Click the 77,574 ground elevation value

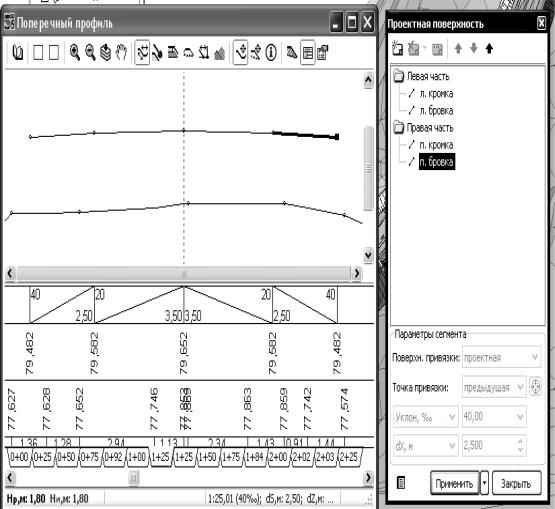(x=344, y=409)
